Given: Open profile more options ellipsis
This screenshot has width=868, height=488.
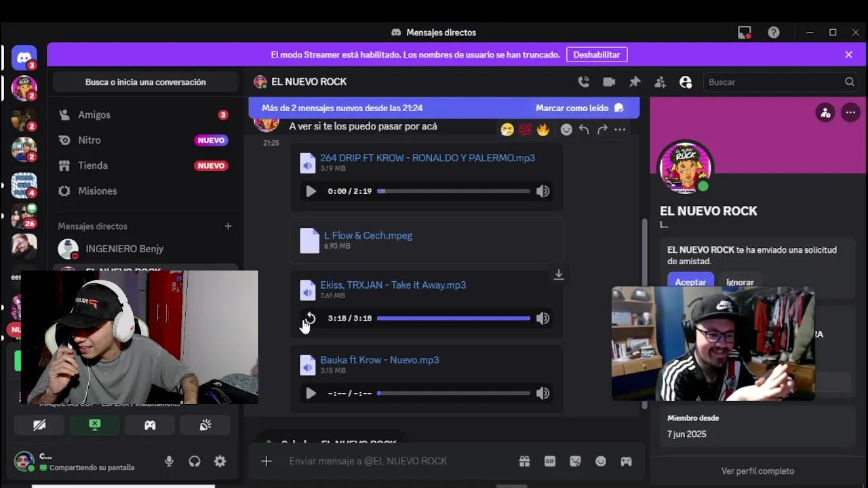Looking at the screenshot, I should point(850,113).
